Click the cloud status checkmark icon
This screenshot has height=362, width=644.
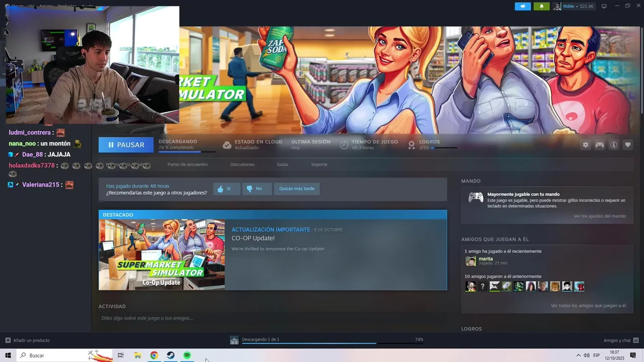[227, 145]
